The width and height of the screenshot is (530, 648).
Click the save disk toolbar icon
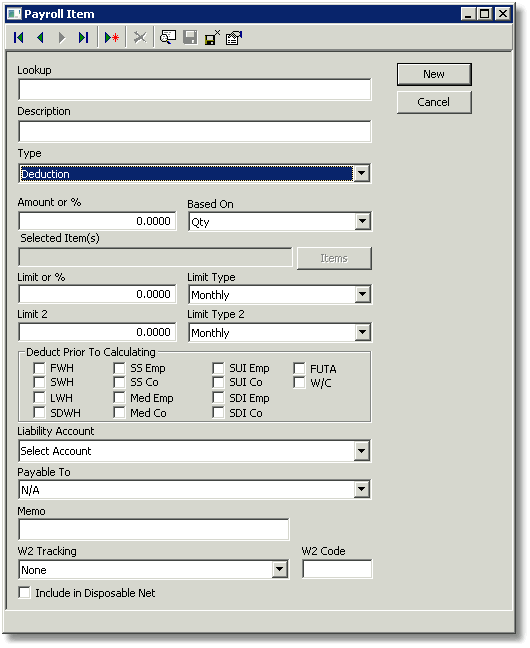click(190, 38)
